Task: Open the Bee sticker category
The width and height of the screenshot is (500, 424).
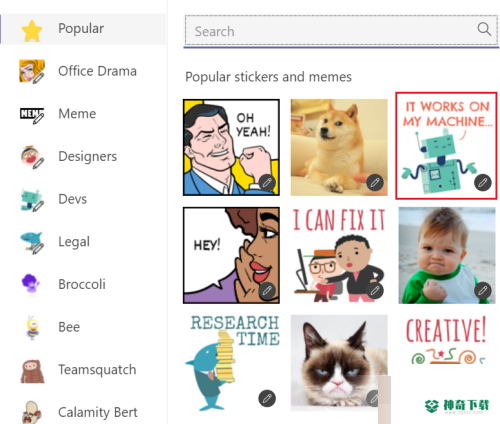Action: point(83,327)
